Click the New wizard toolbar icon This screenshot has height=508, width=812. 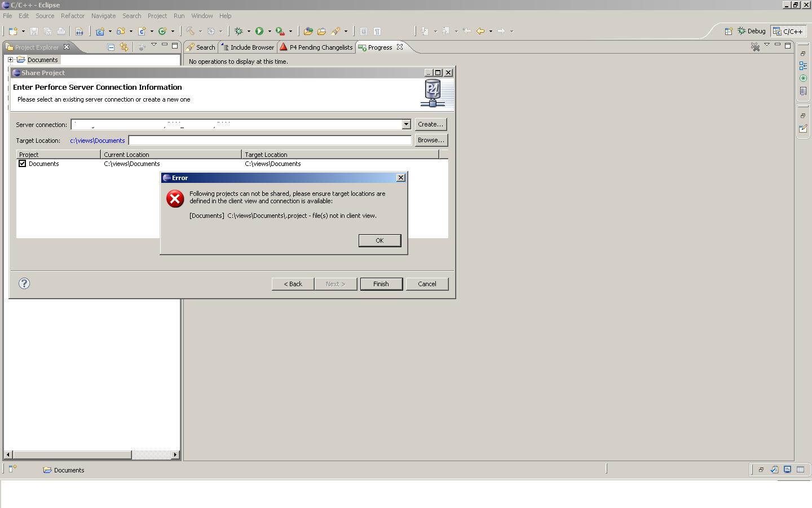13,31
